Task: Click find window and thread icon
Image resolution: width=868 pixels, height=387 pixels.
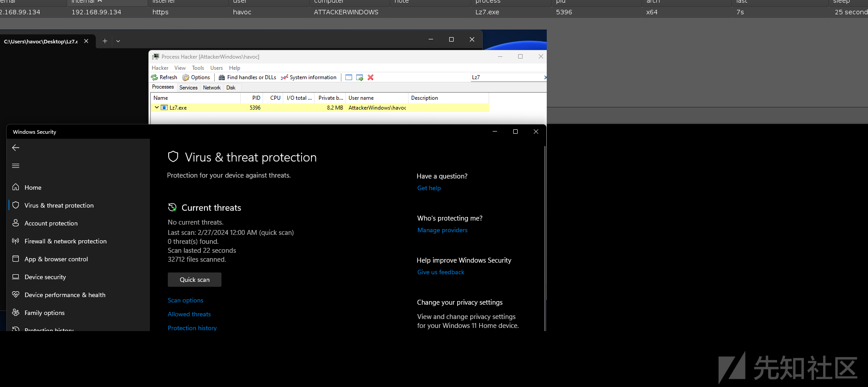Action: [x=359, y=77]
